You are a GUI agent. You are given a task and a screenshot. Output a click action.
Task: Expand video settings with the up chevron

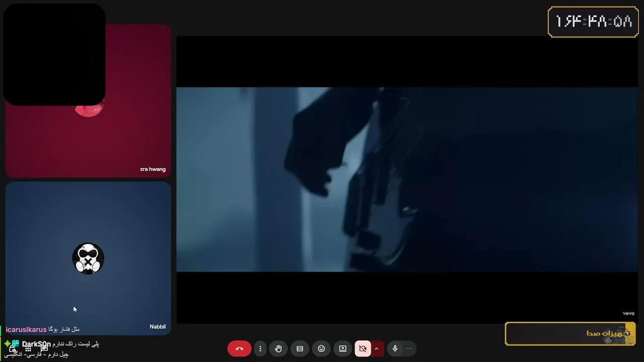(x=376, y=348)
